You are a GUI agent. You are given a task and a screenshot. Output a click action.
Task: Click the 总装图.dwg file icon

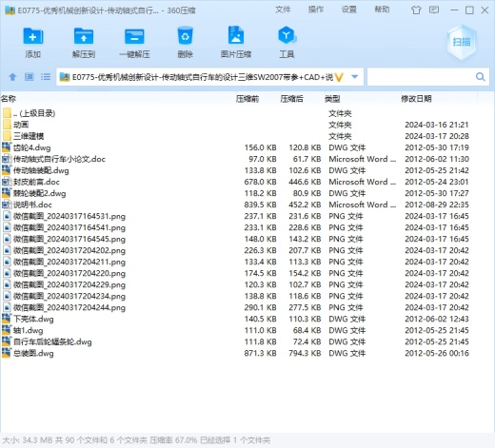click(x=7, y=353)
